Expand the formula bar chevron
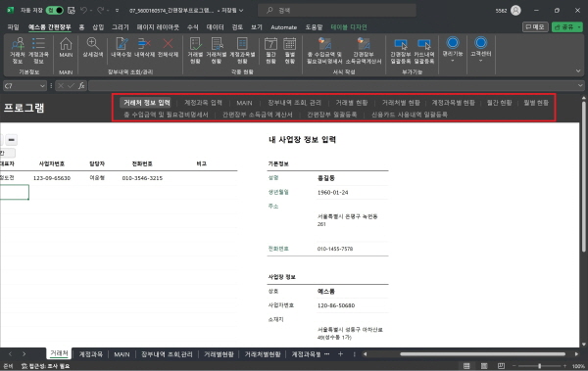This screenshot has width=588, height=371. pos(580,86)
